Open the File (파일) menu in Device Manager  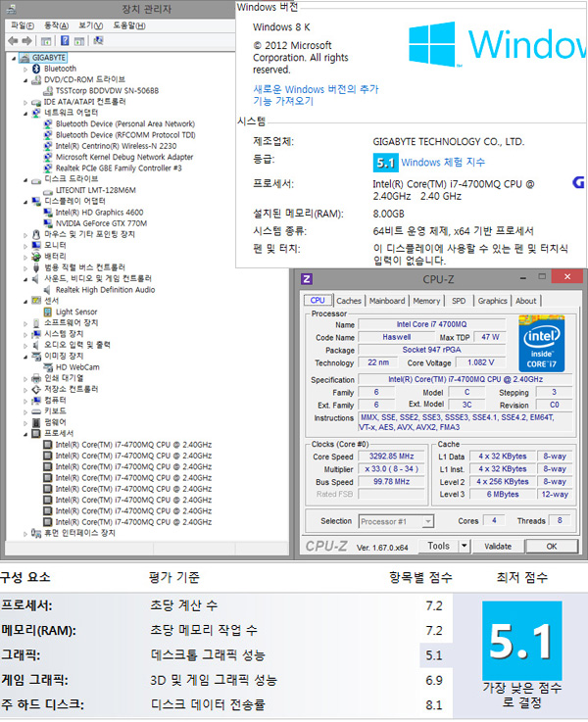23,25
